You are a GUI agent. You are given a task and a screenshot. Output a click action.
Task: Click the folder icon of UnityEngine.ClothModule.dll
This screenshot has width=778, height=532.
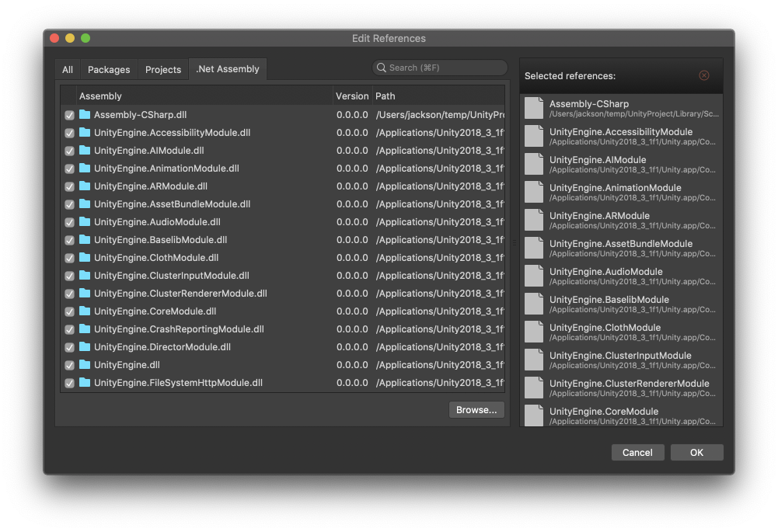(85, 257)
